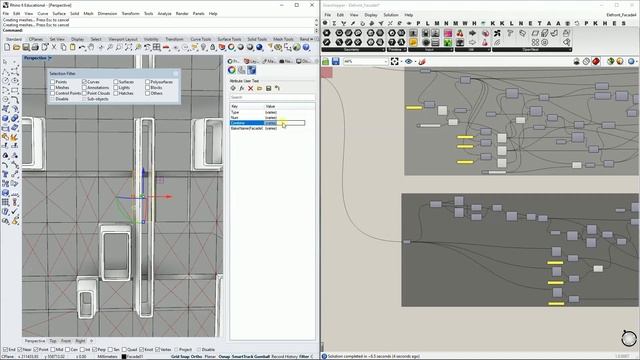Click the black layer color swatch in status bar
The height and width of the screenshot is (360, 640).
click(124, 356)
